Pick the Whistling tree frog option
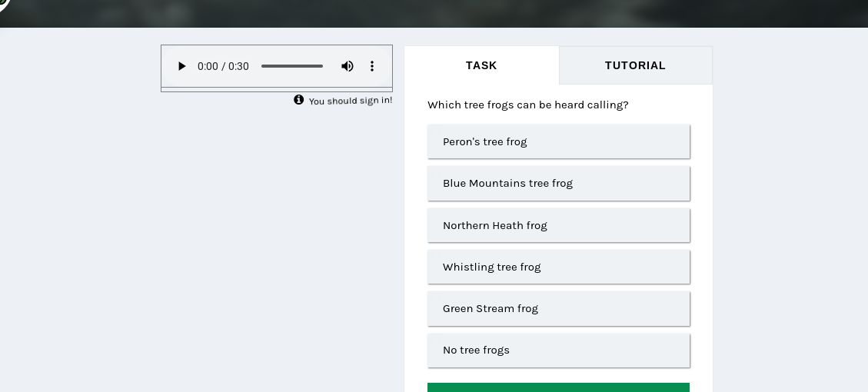Image resolution: width=868 pixels, height=392 pixels. click(558, 267)
